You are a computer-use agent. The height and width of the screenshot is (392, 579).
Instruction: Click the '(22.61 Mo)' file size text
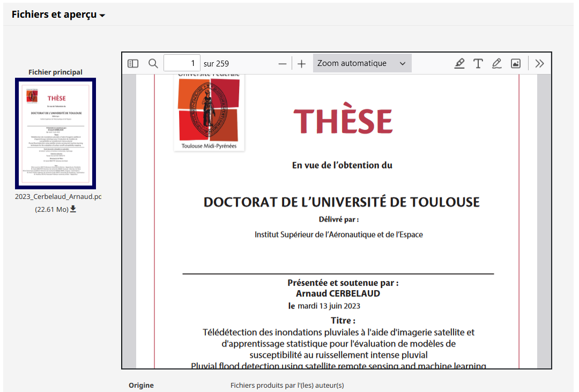tap(51, 210)
